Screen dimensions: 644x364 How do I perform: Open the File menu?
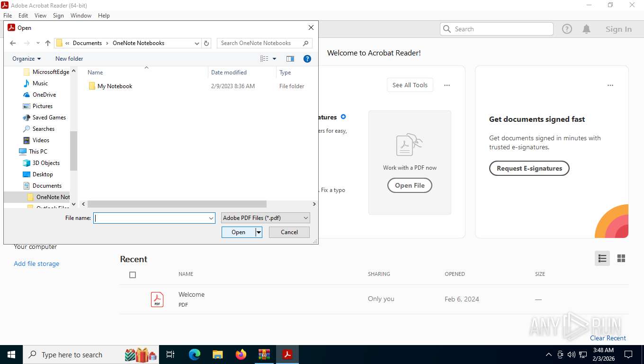coord(8,16)
